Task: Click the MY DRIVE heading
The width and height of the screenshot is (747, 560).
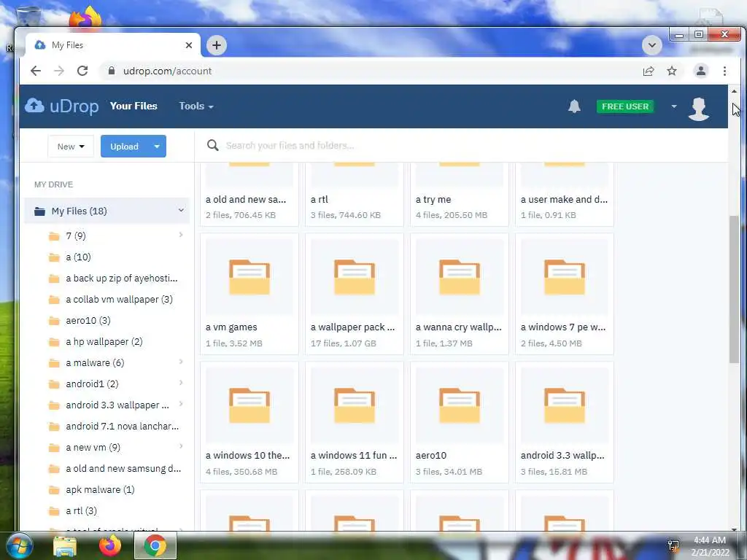Action: click(53, 184)
